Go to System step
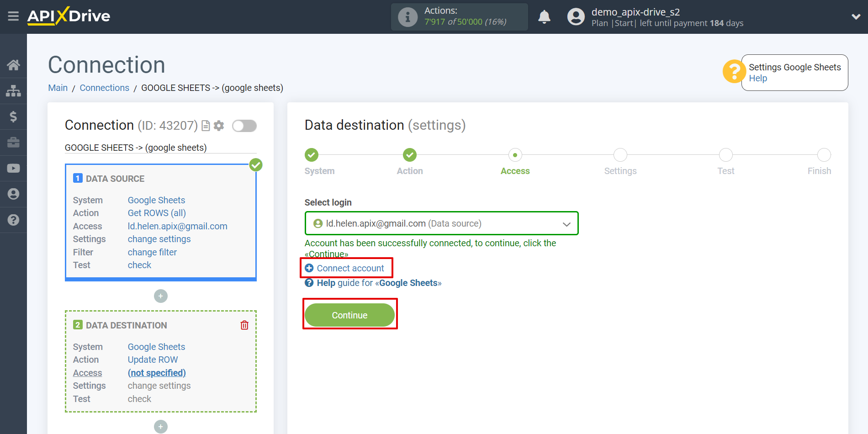The height and width of the screenshot is (434, 868). [312, 155]
